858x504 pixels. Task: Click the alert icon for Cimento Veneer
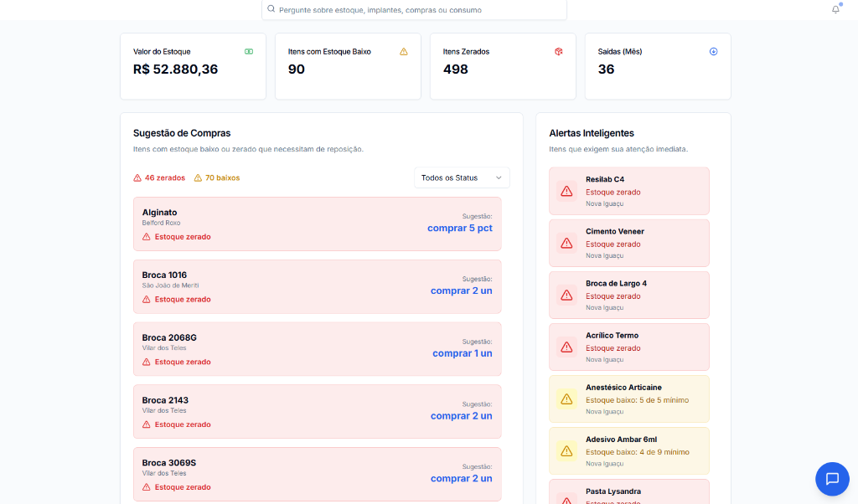point(566,244)
